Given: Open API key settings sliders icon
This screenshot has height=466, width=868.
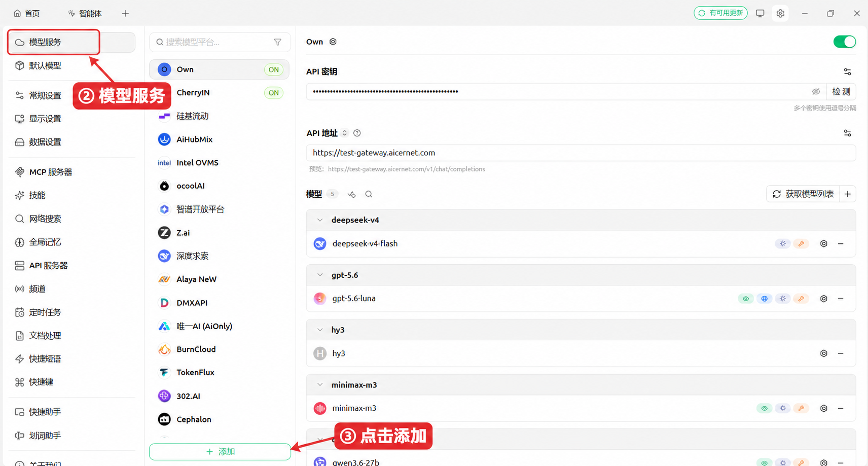Looking at the screenshot, I should pos(847,71).
